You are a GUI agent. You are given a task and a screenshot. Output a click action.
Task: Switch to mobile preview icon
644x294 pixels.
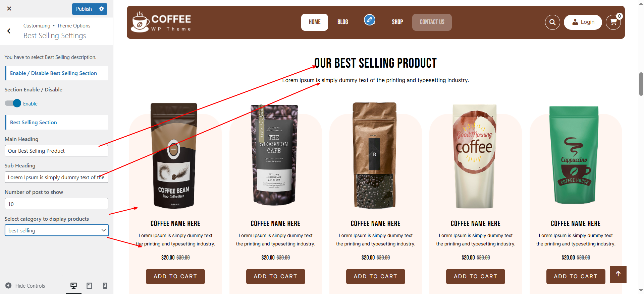(x=105, y=286)
